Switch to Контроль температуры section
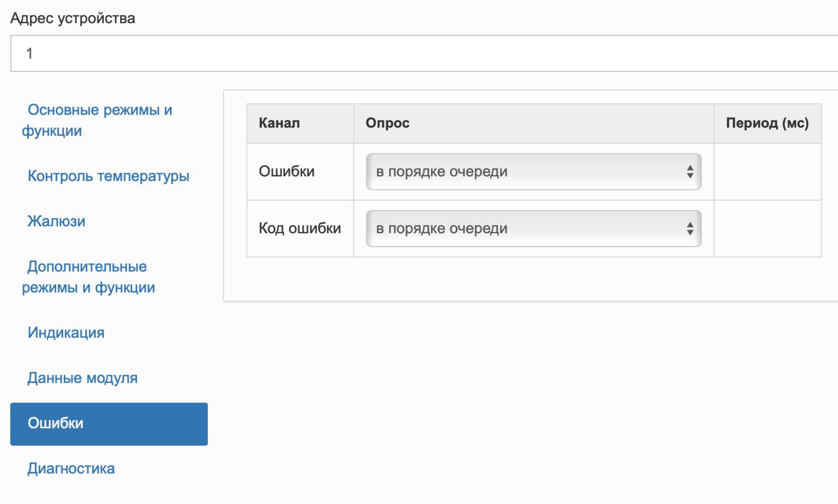Screen dimensions: 838x504 [x=108, y=176]
